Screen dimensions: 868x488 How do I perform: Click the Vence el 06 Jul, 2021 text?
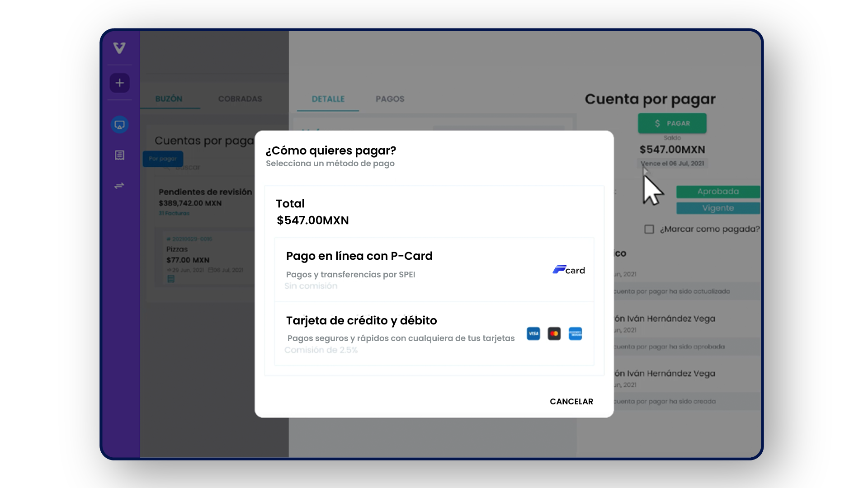[672, 164]
